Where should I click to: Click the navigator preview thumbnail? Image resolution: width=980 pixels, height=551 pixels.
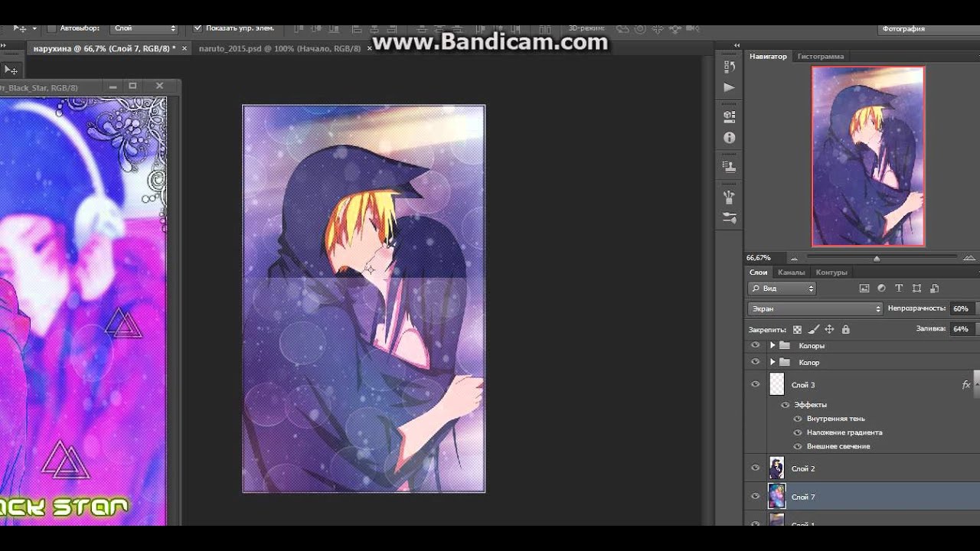click(868, 156)
